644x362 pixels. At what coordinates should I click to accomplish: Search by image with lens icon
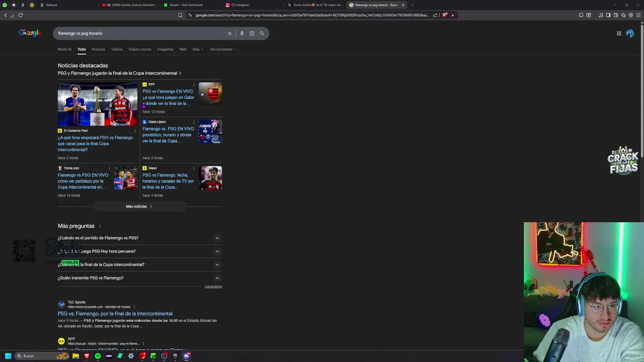pyautogui.click(x=252, y=33)
